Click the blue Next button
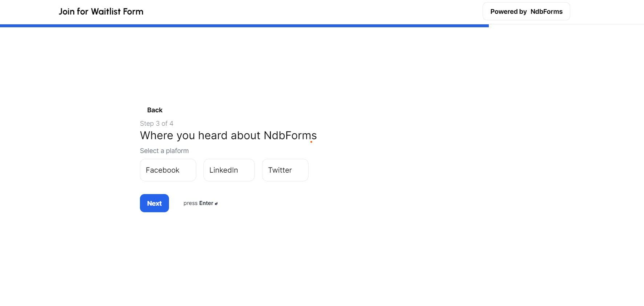This screenshot has height=306, width=644. [154, 203]
